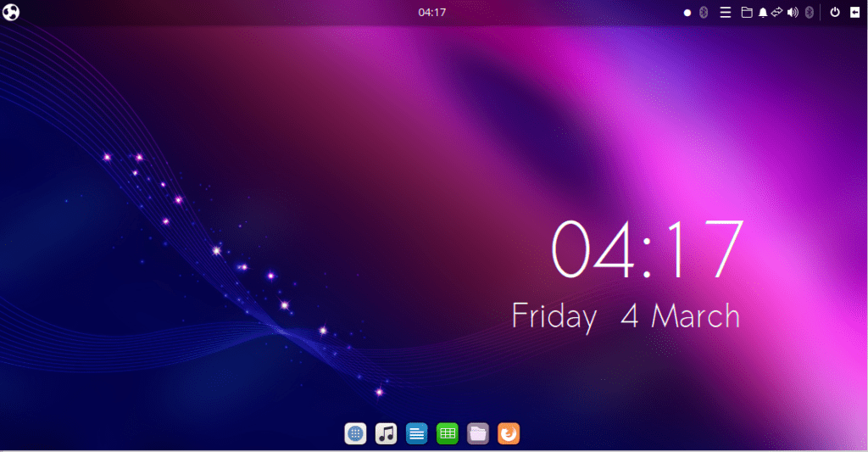Screen dimensions: 868x452
Task: Open the file manager folder in the dock
Action: [478, 433]
